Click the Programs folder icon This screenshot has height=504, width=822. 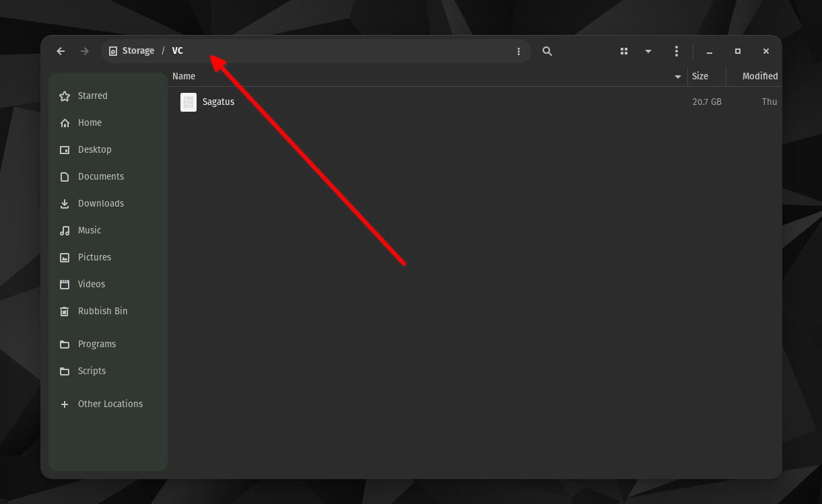[65, 345]
